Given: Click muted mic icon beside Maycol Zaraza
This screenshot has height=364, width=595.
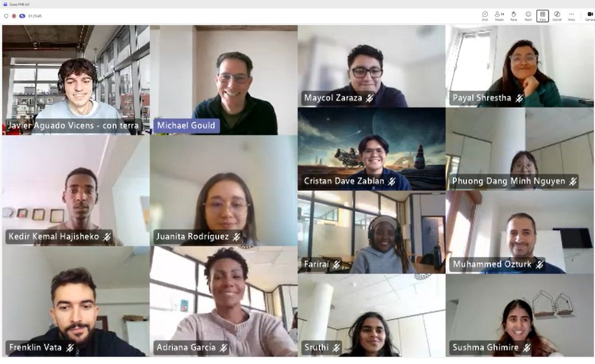Looking at the screenshot, I should (369, 98).
